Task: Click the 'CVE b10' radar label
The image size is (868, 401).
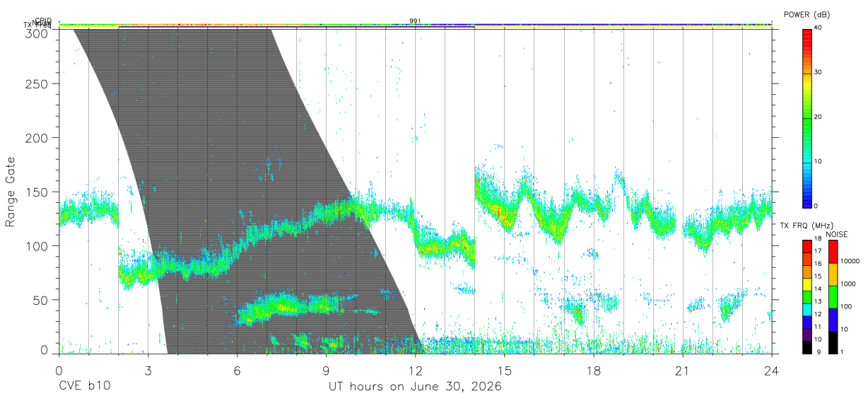Action: [83, 387]
